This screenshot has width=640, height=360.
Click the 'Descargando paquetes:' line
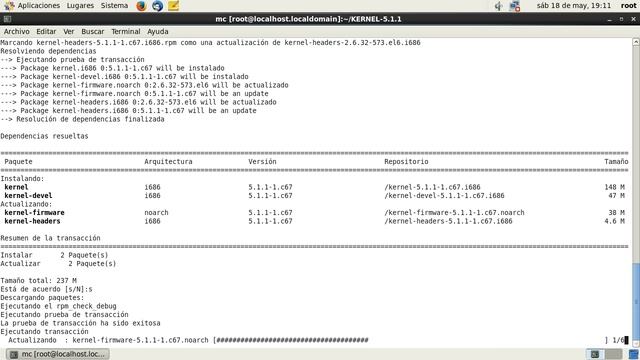42,298
